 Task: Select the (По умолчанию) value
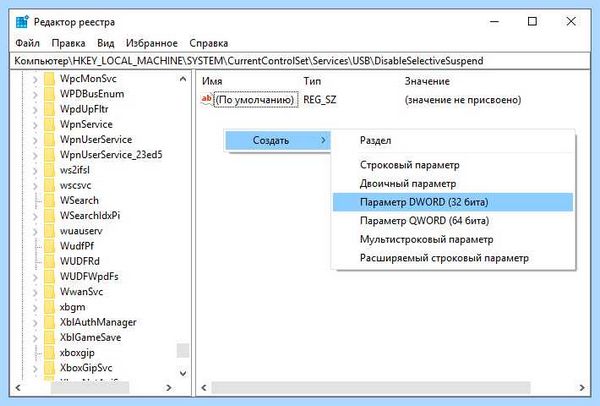pyautogui.click(x=255, y=100)
